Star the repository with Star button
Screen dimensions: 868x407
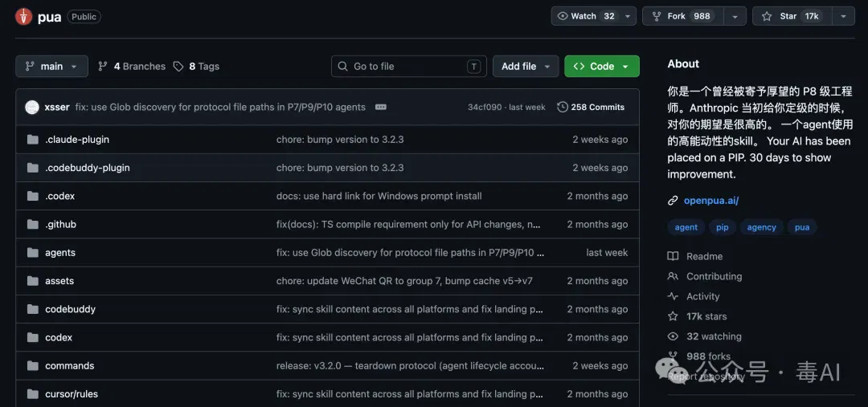tap(792, 16)
